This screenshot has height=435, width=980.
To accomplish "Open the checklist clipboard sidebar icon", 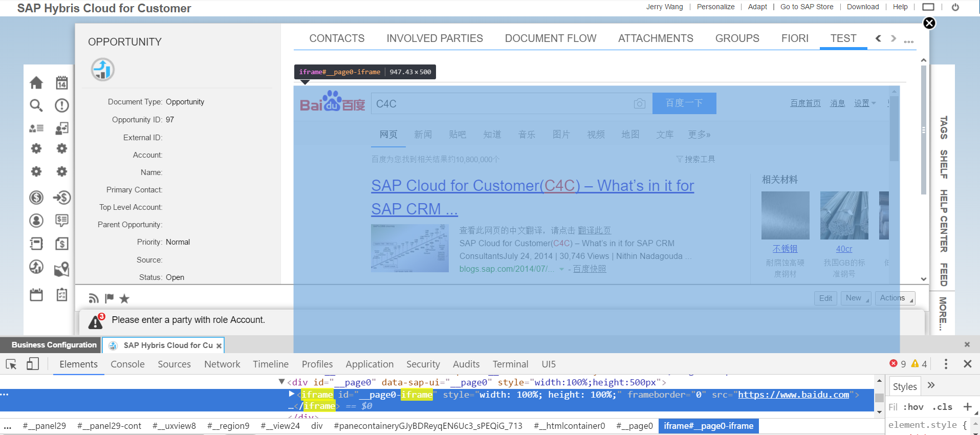I will [x=62, y=295].
